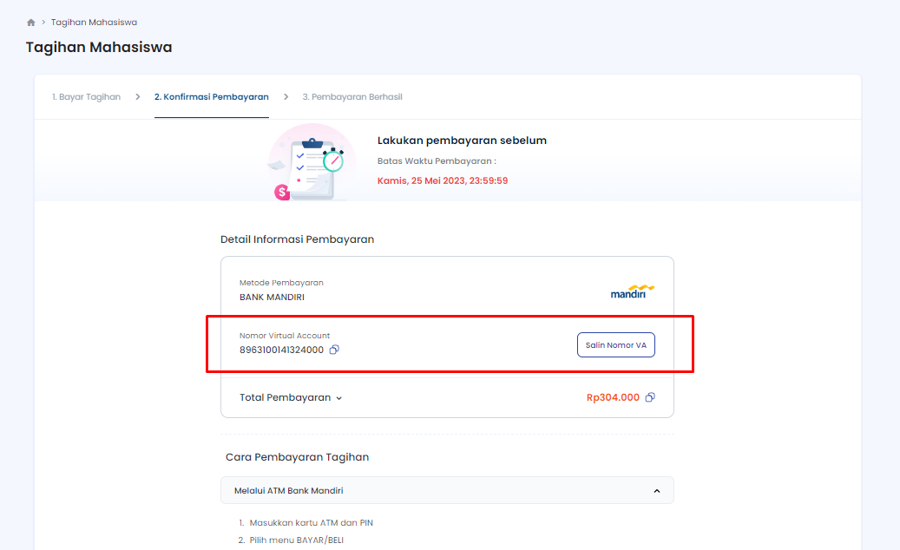Click the clipboard timer illustration
The height and width of the screenshot is (550, 900).
coord(310,163)
